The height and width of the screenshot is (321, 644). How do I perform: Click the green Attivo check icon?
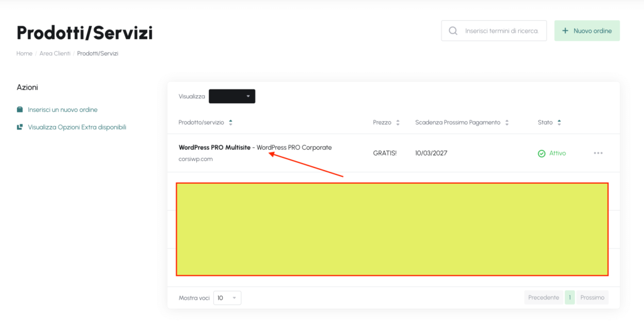(541, 154)
